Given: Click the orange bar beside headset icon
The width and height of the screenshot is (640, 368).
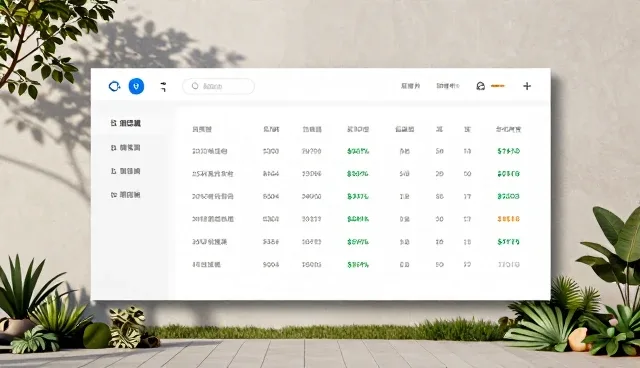Looking at the screenshot, I should coord(498,86).
